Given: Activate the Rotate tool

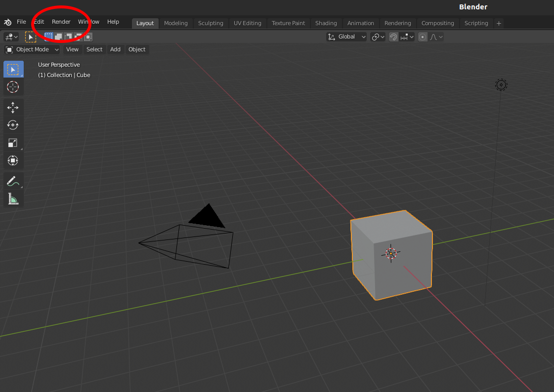Looking at the screenshot, I should (13, 125).
